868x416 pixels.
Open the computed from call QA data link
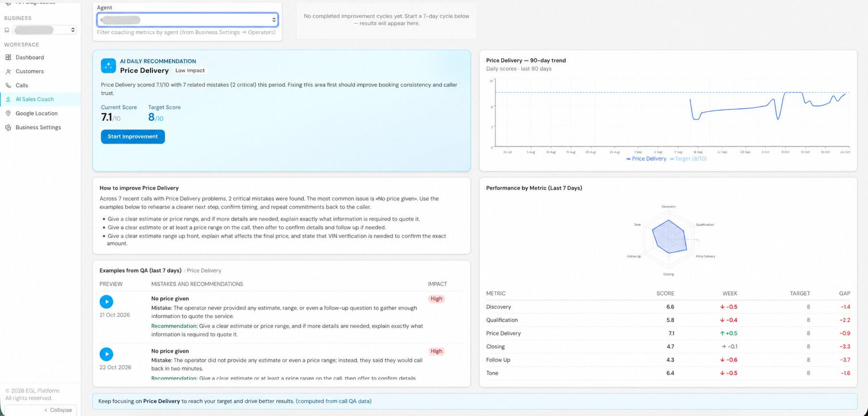coord(333,401)
